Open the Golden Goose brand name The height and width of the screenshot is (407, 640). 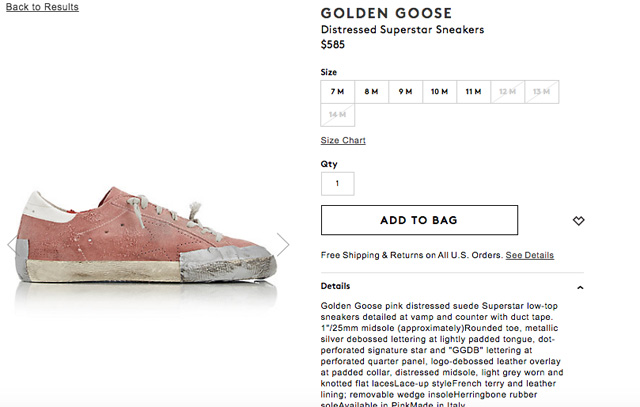[385, 13]
